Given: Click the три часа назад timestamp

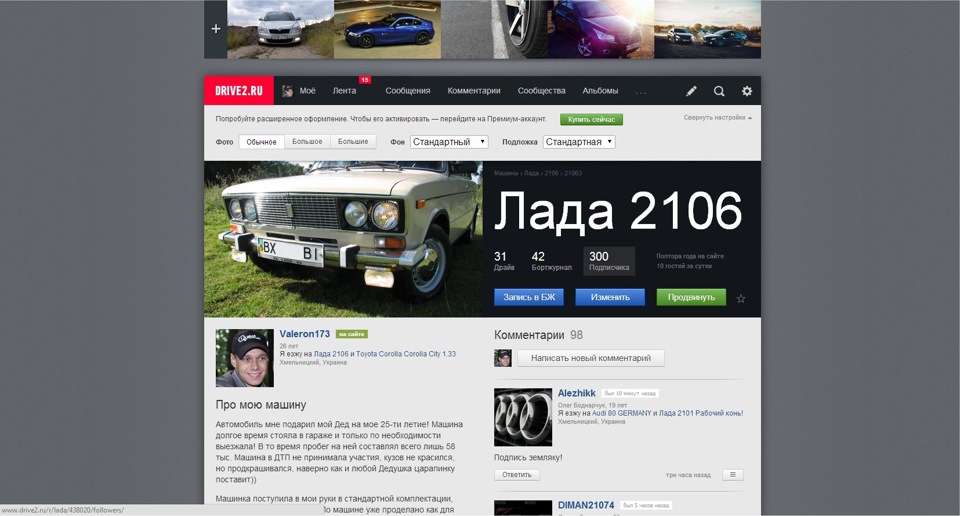Looking at the screenshot, I should coord(688,475).
